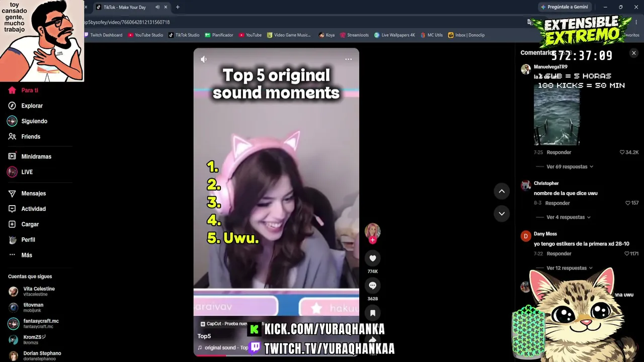Click the Top 5 video to pause

pyautogui.click(x=276, y=201)
